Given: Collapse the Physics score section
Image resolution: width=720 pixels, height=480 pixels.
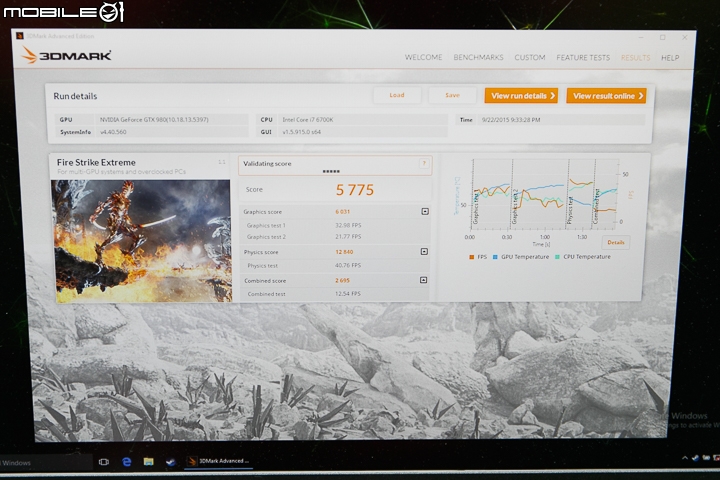Looking at the screenshot, I should pos(424,251).
